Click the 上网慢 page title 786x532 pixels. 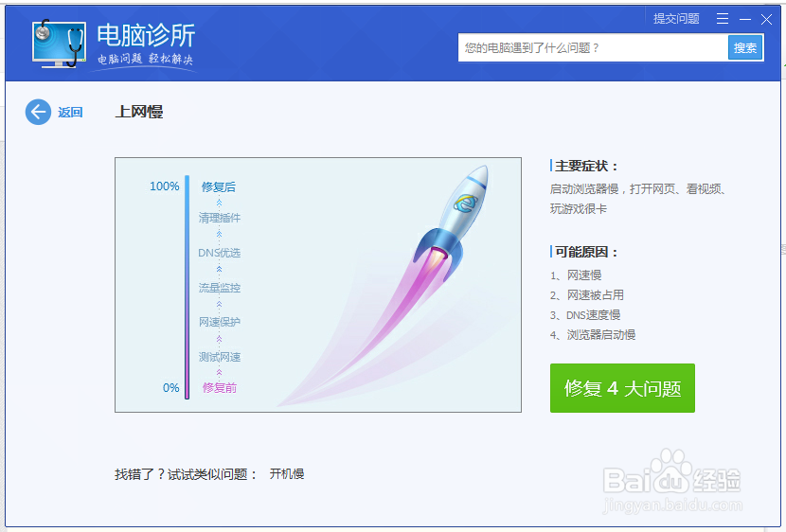pyautogui.click(x=139, y=112)
